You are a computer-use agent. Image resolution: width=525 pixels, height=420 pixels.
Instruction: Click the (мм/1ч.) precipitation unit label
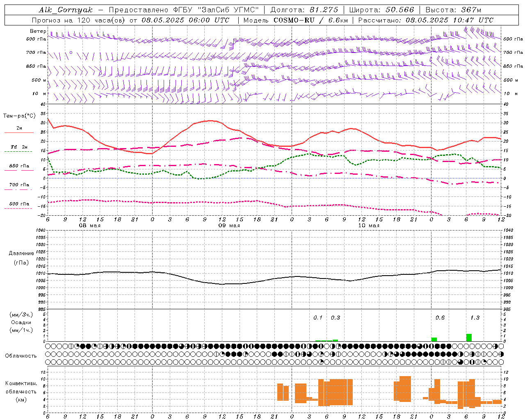(x=21, y=330)
